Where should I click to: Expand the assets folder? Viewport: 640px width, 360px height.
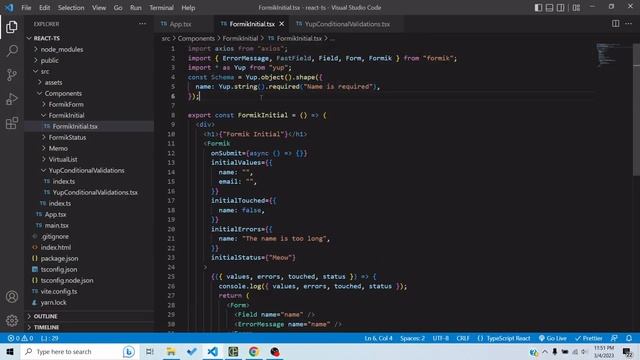click(89, 82)
